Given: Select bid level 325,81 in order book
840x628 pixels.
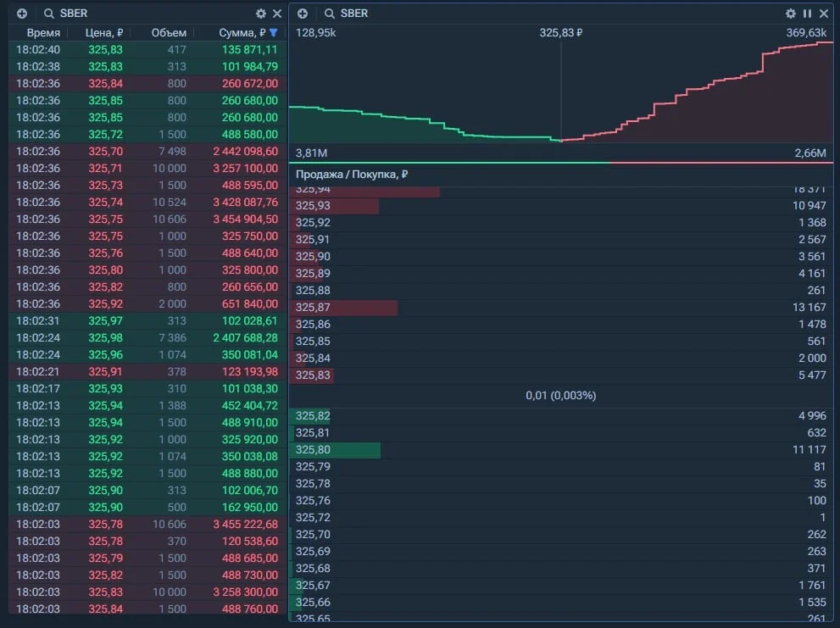Looking at the screenshot, I should pos(561,433).
